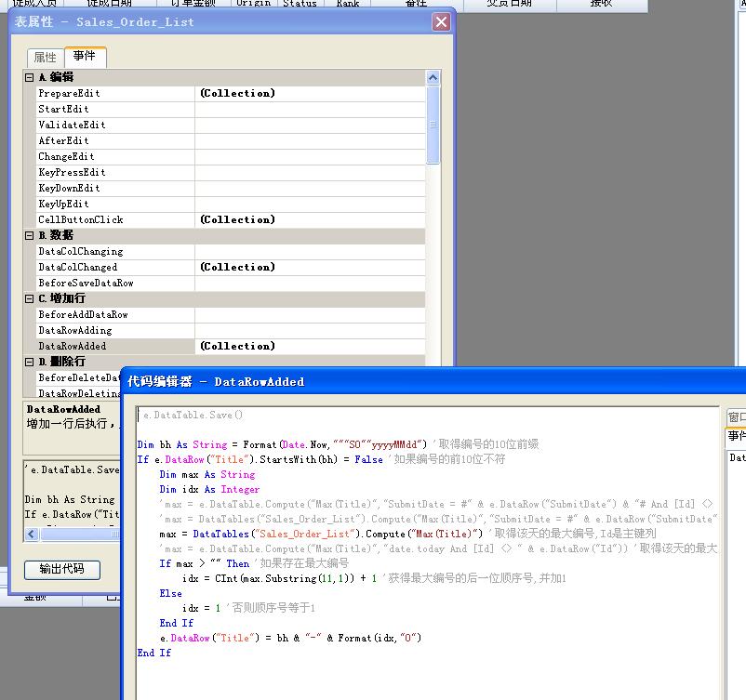Collapse the A. 编辑 event group
Viewport: 746px width, 700px height.
click(29, 77)
